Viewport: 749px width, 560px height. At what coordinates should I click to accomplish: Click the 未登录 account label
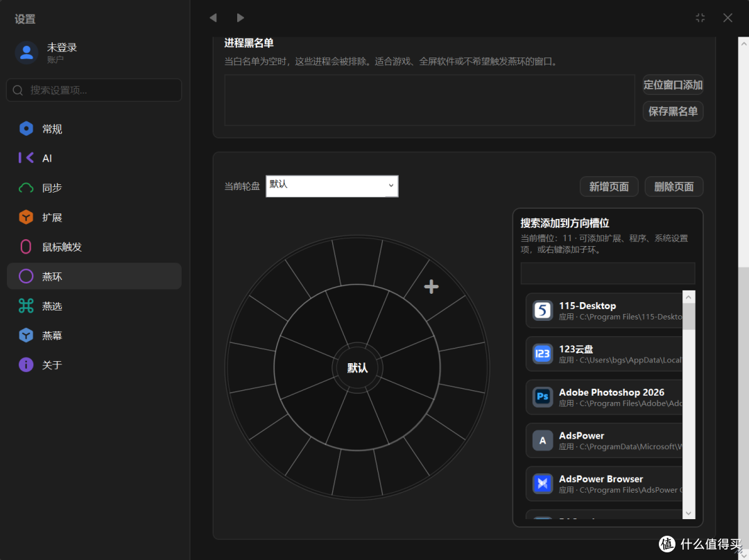62,48
